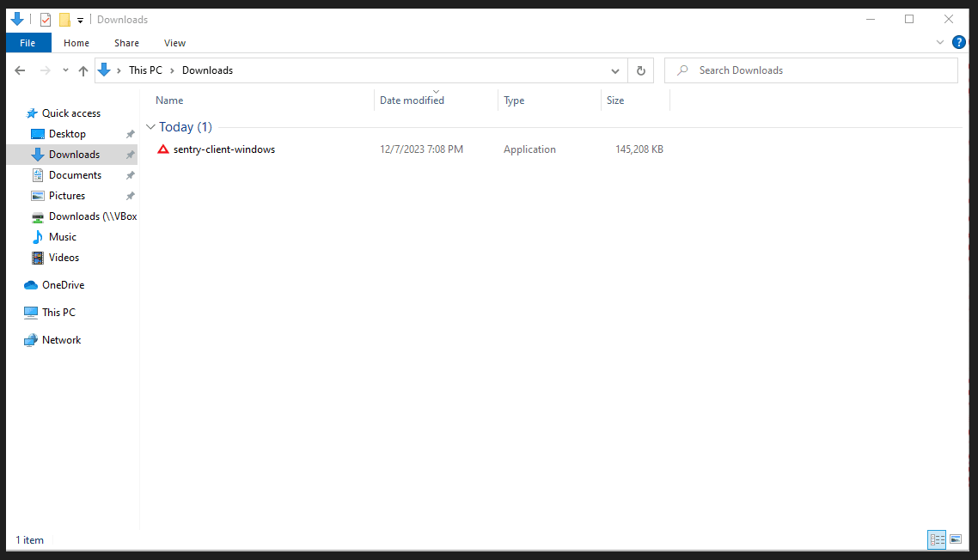Open Help with the question mark icon
The height and width of the screenshot is (560, 978).
[959, 42]
